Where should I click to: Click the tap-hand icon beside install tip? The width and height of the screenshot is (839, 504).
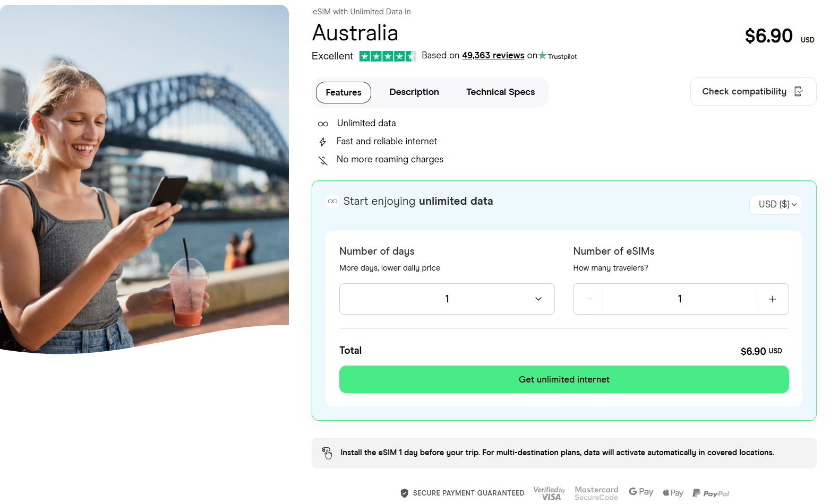327,453
